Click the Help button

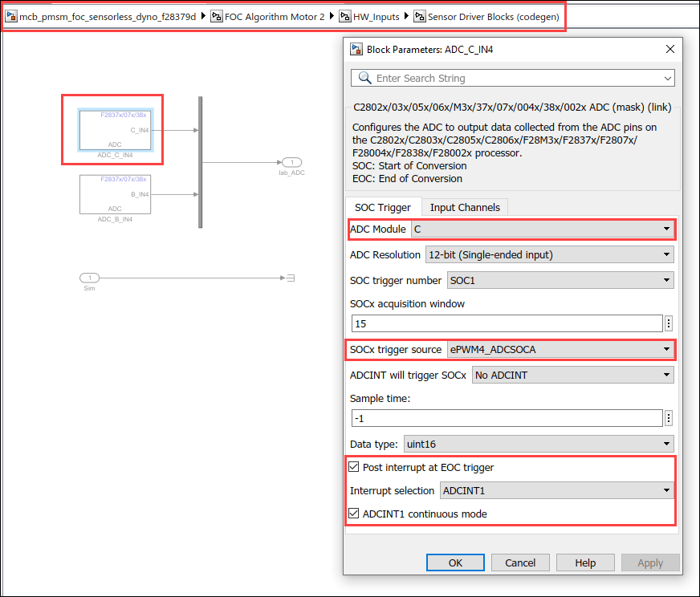click(585, 562)
